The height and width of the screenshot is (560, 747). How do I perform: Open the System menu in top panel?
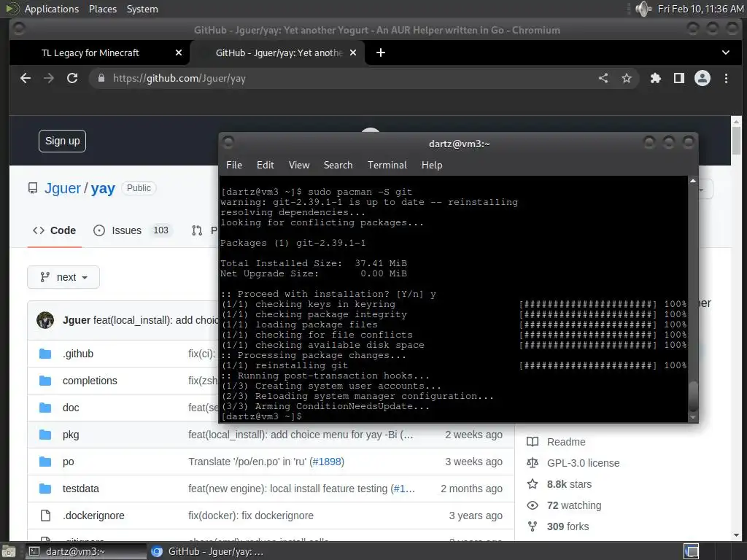[142, 9]
